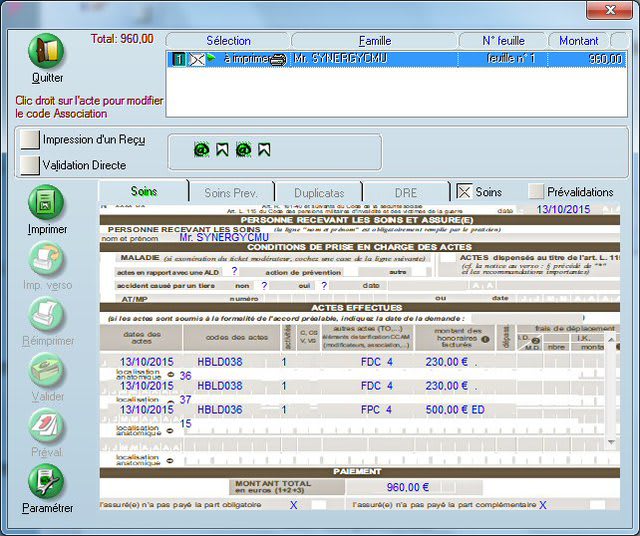This screenshot has width=640, height=536.
Task: Click the Montant column header
Action: pos(578,41)
